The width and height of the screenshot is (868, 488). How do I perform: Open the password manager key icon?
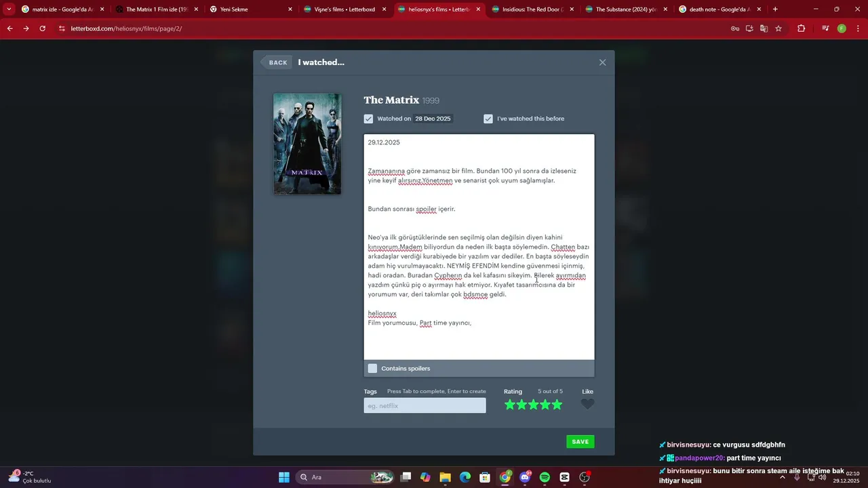pyautogui.click(x=734, y=28)
